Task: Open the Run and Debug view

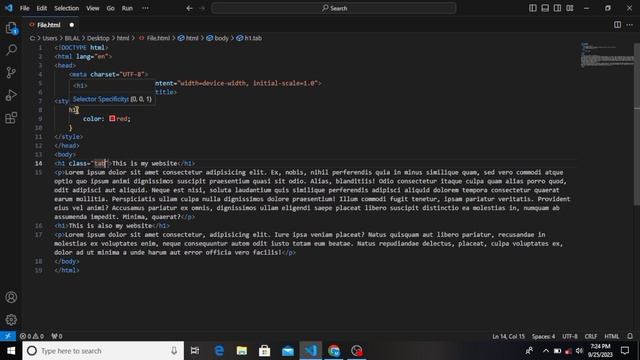Action: pyautogui.click(x=11, y=95)
